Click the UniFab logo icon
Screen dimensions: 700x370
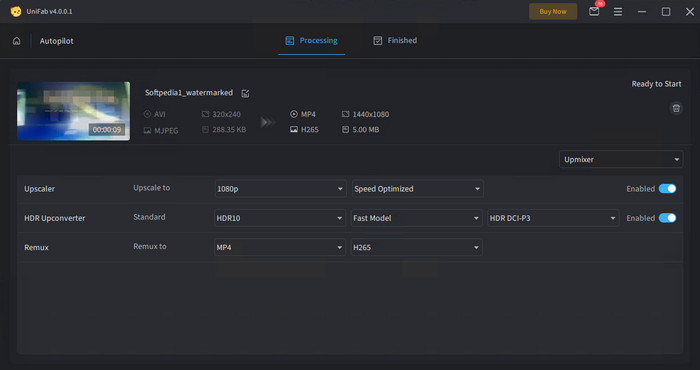click(x=16, y=12)
